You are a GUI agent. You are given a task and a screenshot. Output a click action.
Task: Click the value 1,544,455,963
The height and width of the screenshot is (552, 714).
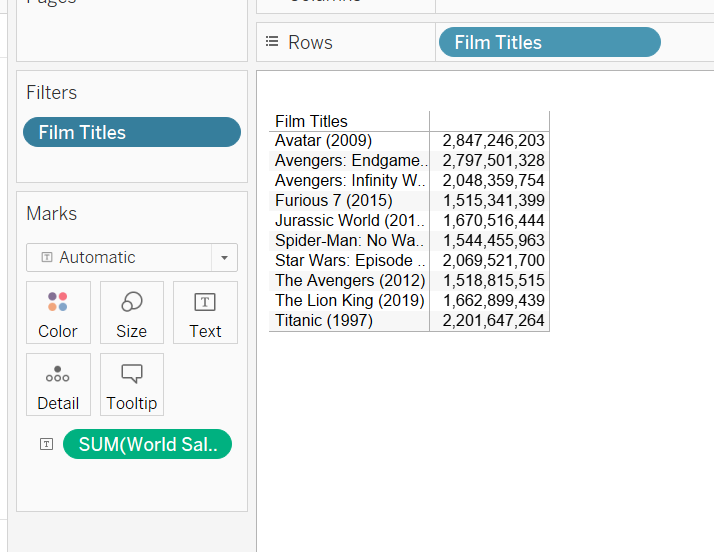click(494, 240)
